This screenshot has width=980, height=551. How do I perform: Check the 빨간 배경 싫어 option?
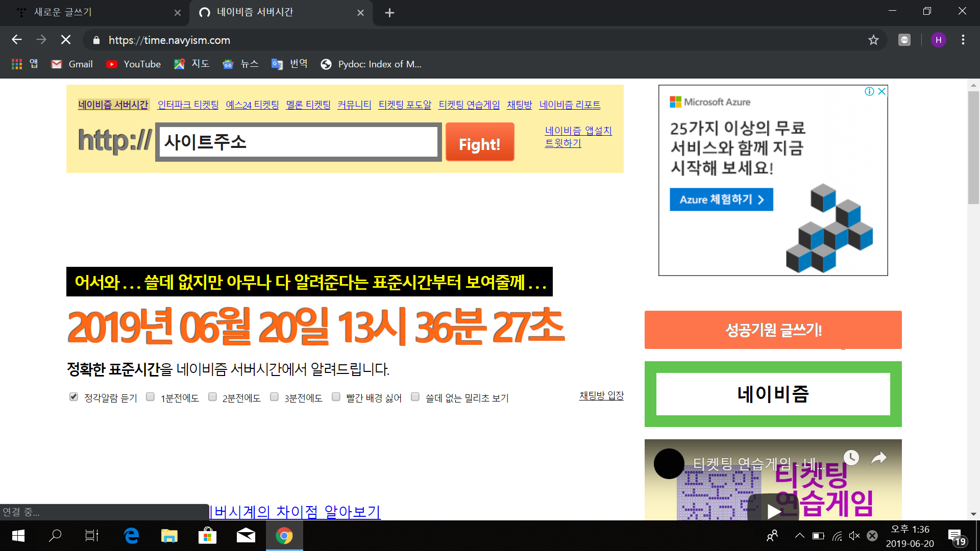coord(336,397)
